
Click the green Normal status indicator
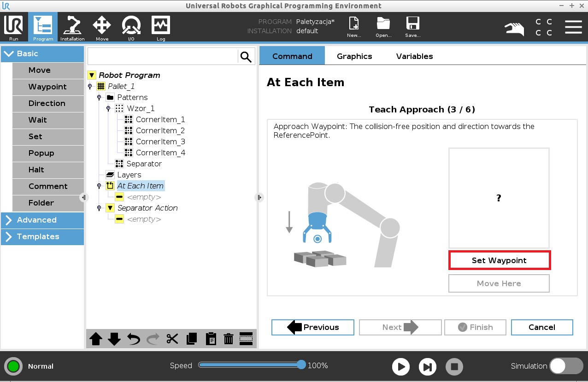[x=13, y=366]
